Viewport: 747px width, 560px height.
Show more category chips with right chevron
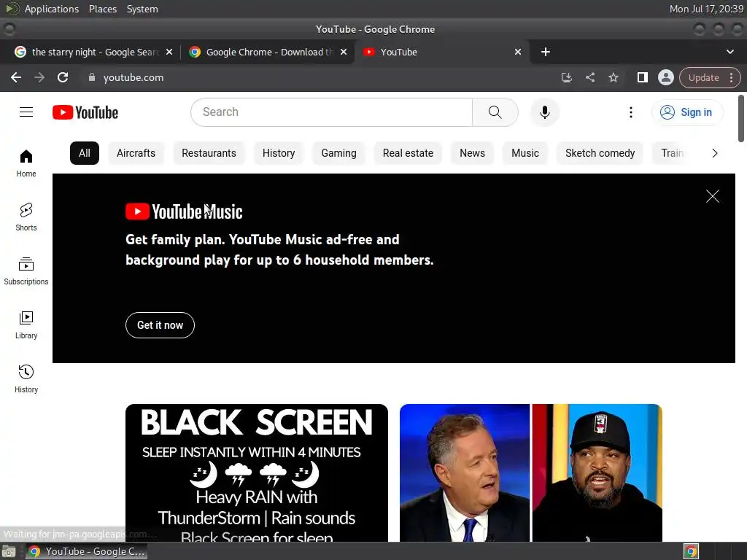714,153
